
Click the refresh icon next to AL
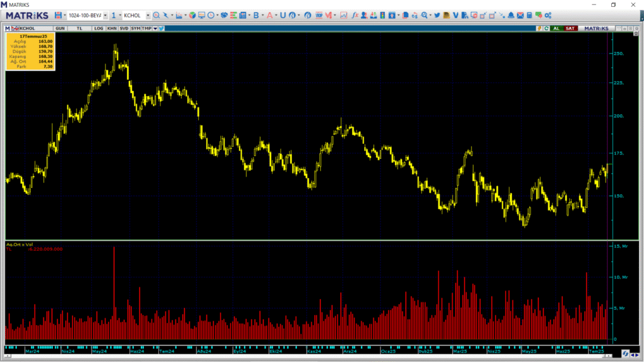[547, 28]
